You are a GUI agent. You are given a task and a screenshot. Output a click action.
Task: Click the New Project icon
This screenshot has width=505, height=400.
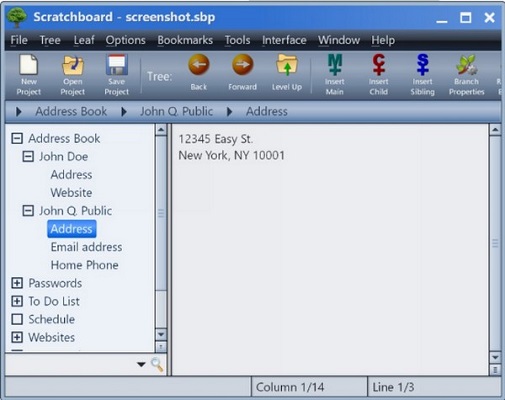[29, 65]
